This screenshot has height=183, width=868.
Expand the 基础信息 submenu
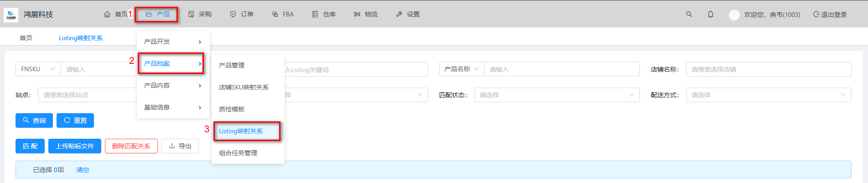click(173, 107)
